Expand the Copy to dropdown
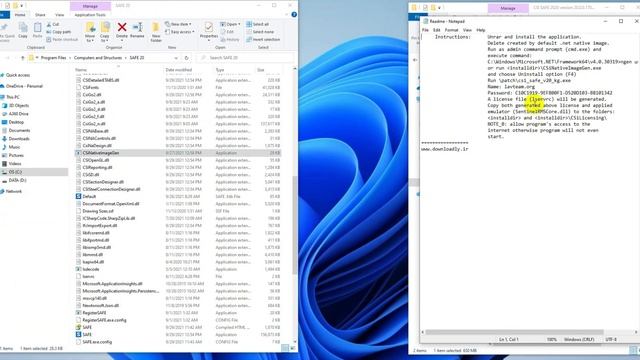This screenshot has width=640, height=360. pos(104,39)
